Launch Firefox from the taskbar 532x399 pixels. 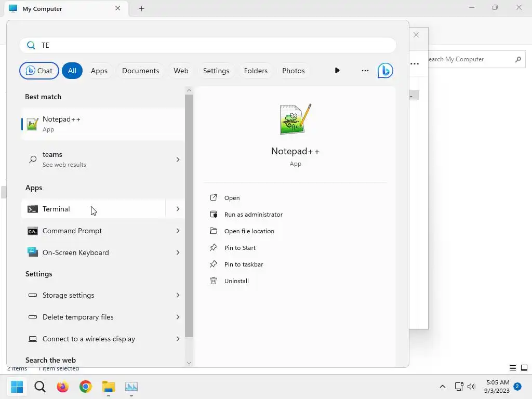[x=62, y=387]
